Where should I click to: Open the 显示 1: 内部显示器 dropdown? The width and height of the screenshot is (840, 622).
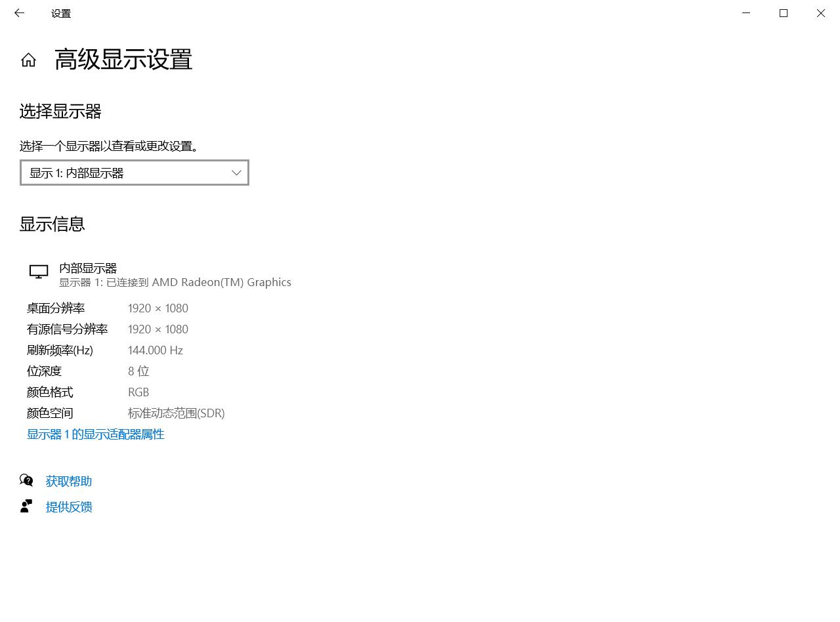(x=135, y=173)
